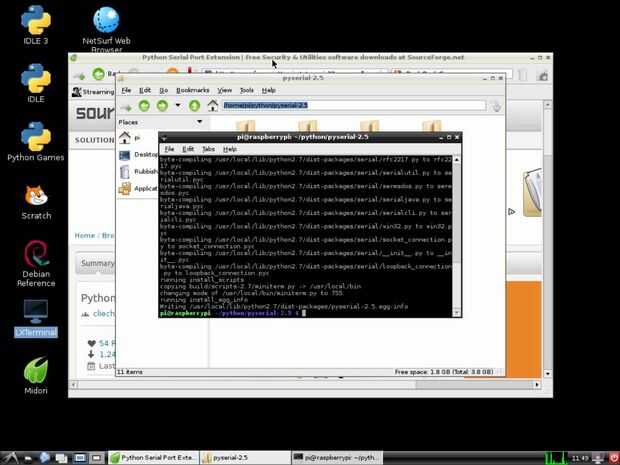Open the IDLE 3 desktop shortcut

tap(36, 25)
